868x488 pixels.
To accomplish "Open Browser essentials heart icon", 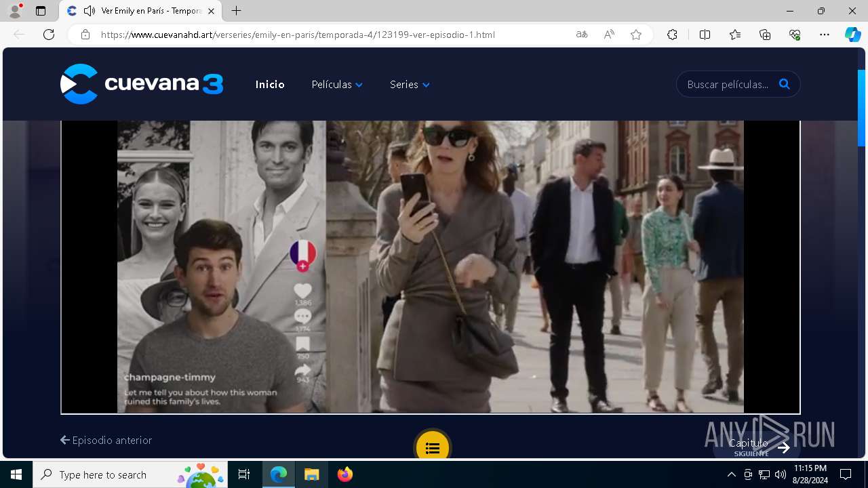I will coord(795,35).
